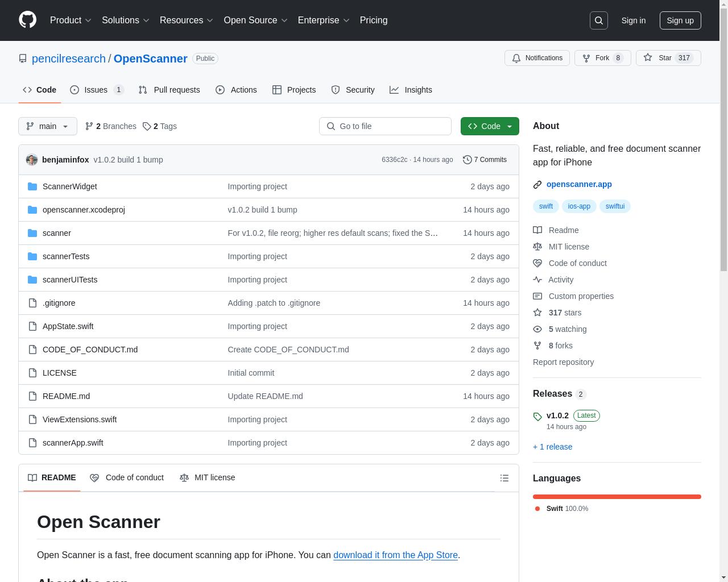Image resolution: width=728 pixels, height=582 pixels.
Task: Switch to the Pull requests tab
Action: (x=169, y=90)
